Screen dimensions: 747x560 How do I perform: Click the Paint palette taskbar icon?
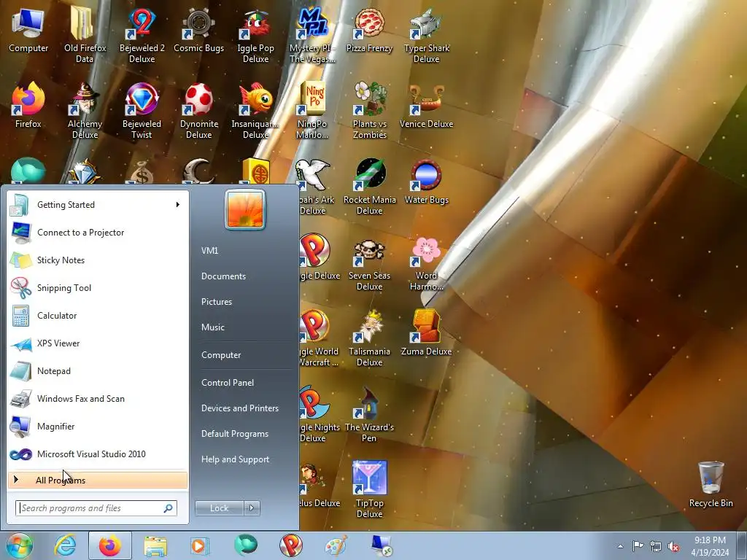[x=336, y=545]
